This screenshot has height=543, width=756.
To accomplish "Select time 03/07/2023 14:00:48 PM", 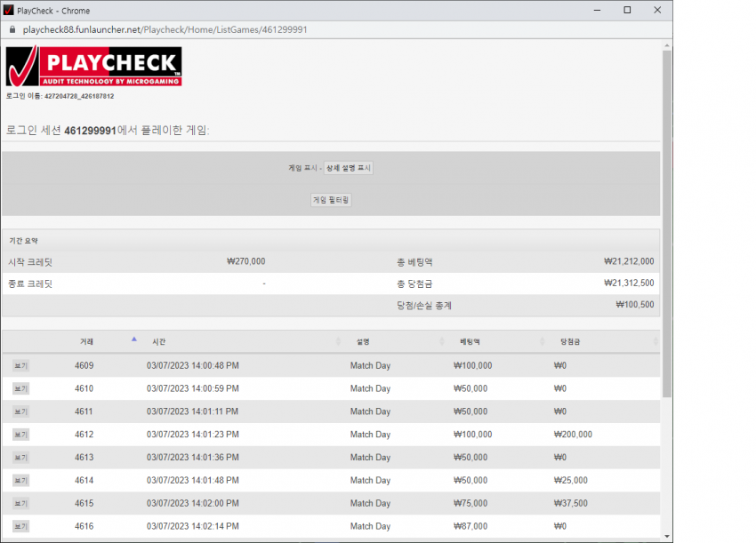I will click(193, 365).
